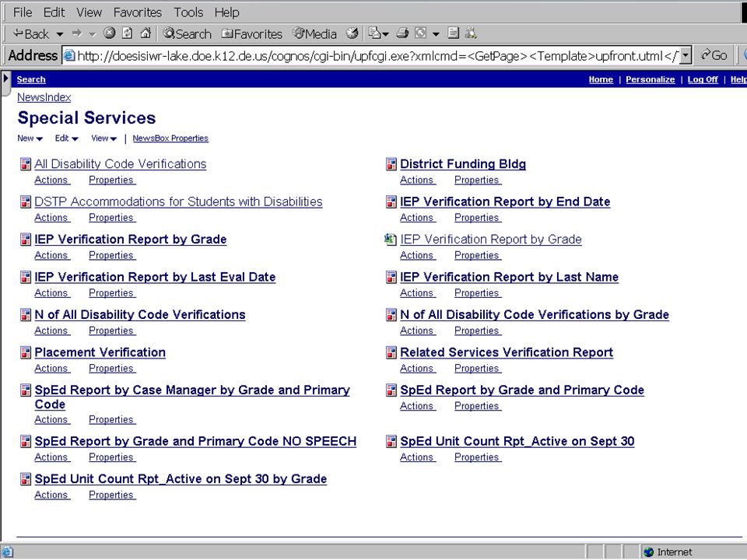Screen dimensions: 747x560
Task: Click the icon beside Placement Verification
Action: tap(26, 352)
